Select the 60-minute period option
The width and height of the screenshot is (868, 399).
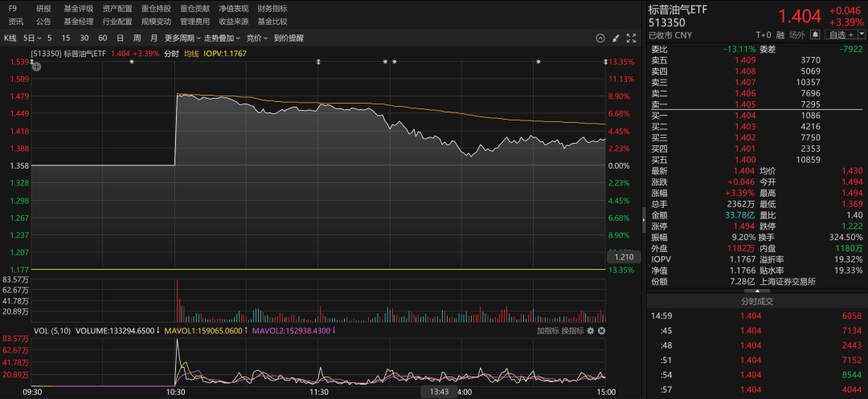point(102,38)
